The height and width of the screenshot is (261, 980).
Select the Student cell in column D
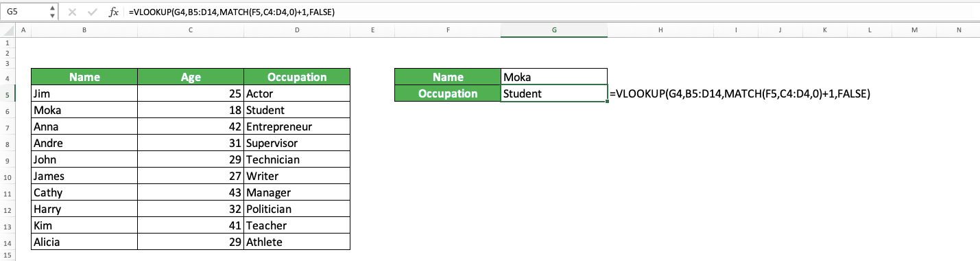296,110
